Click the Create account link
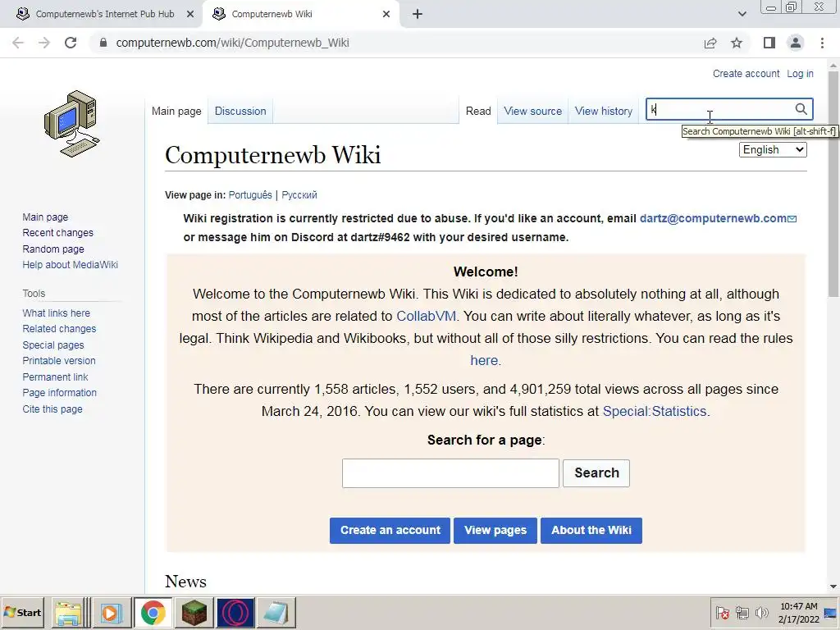The width and height of the screenshot is (840, 630). coord(746,73)
